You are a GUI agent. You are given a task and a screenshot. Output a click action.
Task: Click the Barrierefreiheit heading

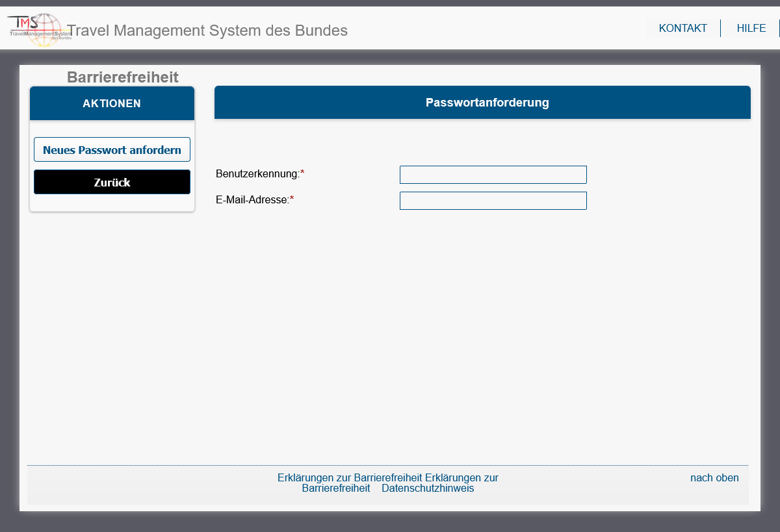click(x=123, y=77)
